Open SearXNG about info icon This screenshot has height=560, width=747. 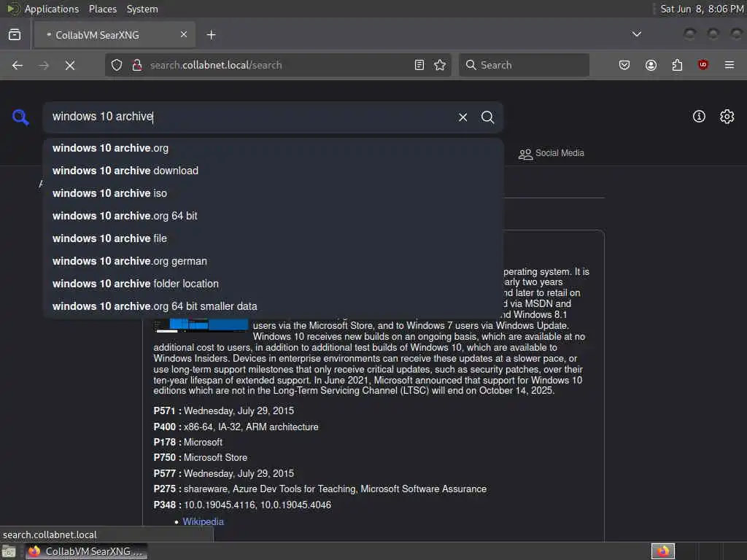point(699,117)
